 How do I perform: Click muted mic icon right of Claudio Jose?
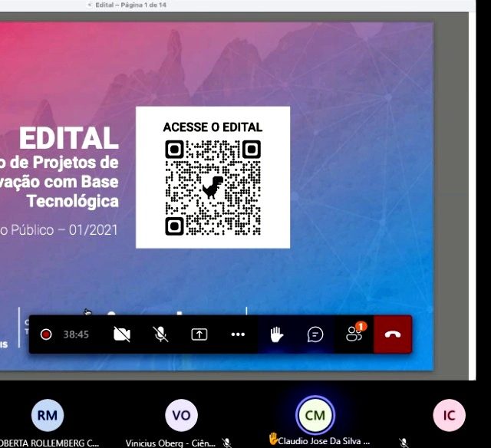pos(403,443)
